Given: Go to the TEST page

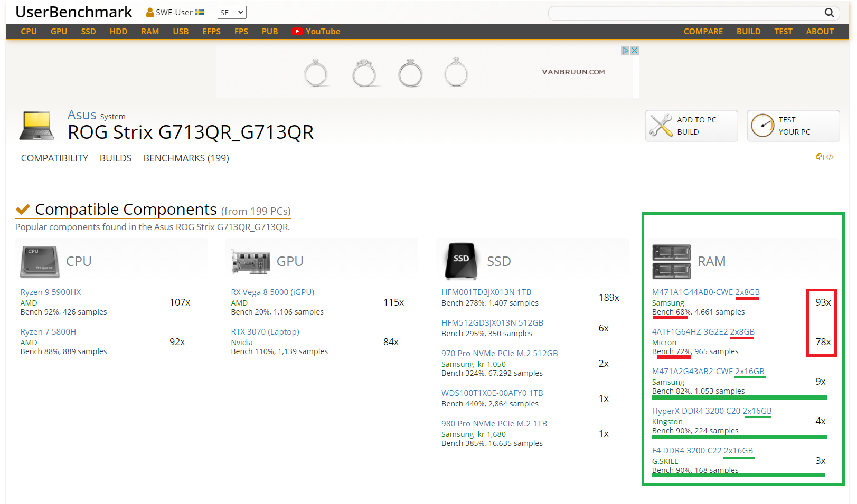Looking at the screenshot, I should [x=784, y=32].
